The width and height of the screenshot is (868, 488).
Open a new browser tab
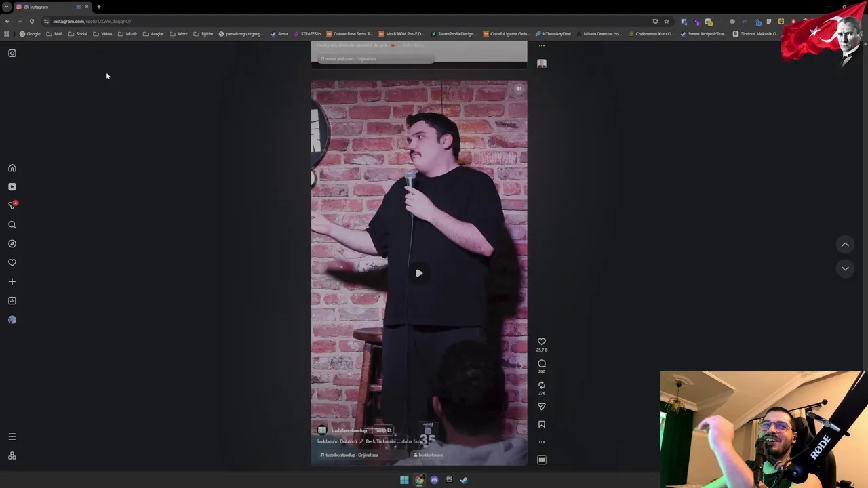coord(99,7)
